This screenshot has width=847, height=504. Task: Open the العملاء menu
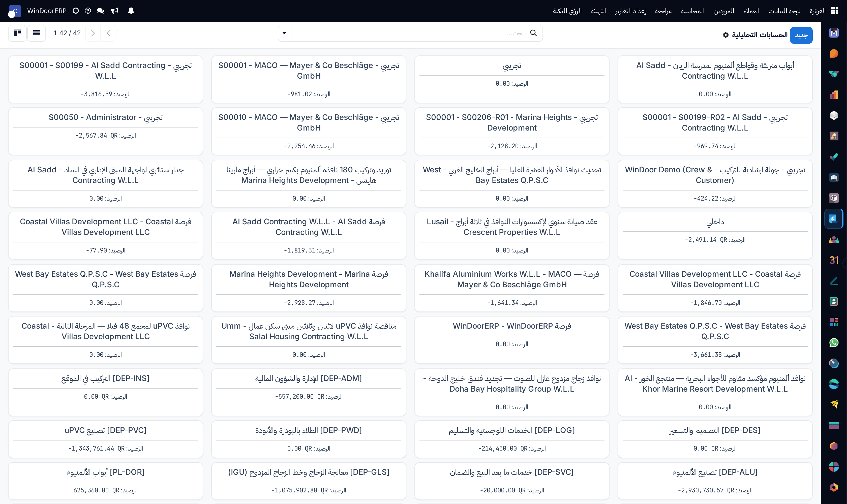[751, 11]
